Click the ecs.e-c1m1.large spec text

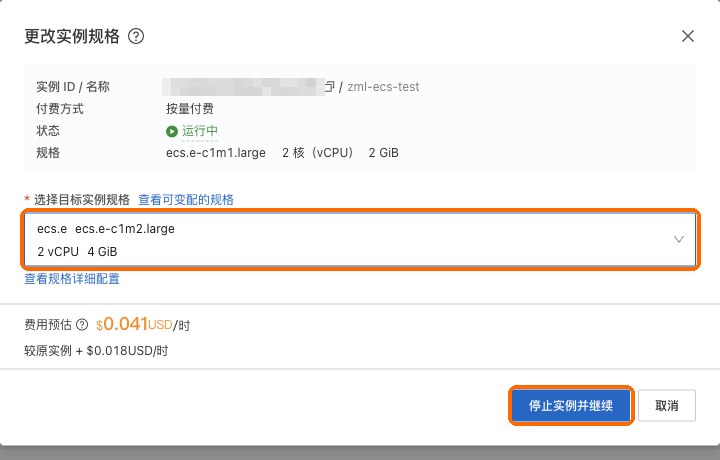216,153
